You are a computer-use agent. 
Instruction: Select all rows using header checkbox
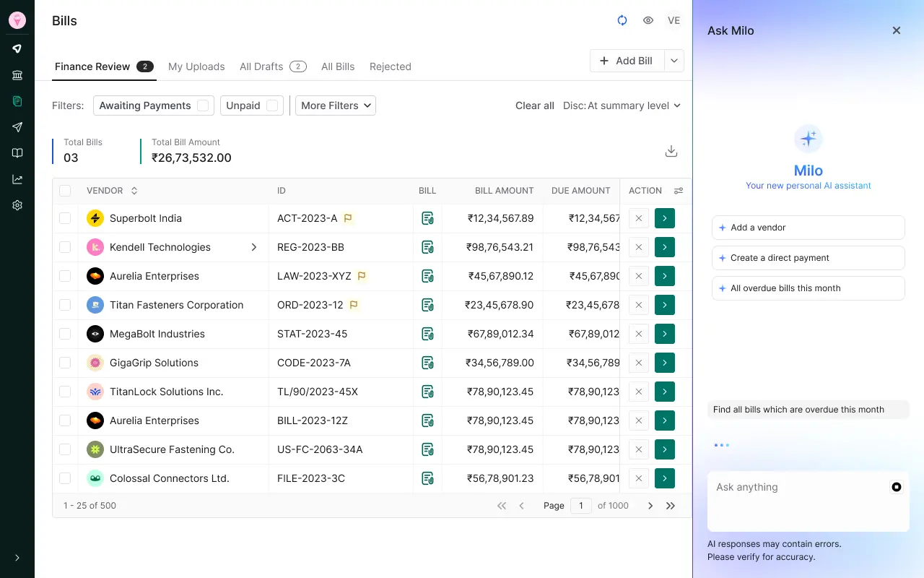(65, 191)
